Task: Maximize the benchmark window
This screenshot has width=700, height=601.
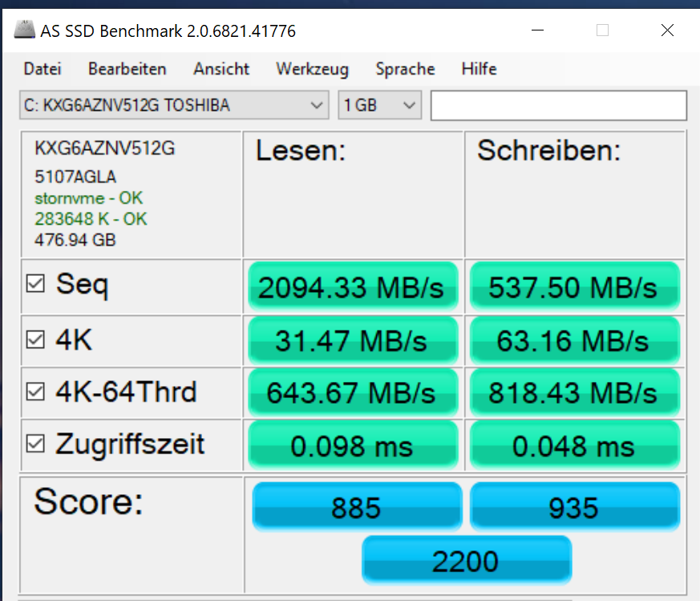Action: pyautogui.click(x=602, y=30)
